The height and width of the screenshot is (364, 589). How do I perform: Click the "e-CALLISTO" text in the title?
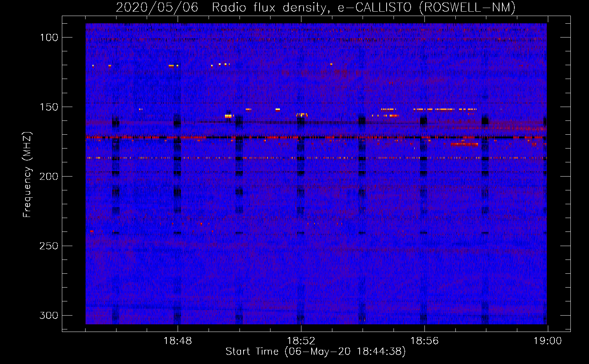click(x=375, y=7)
